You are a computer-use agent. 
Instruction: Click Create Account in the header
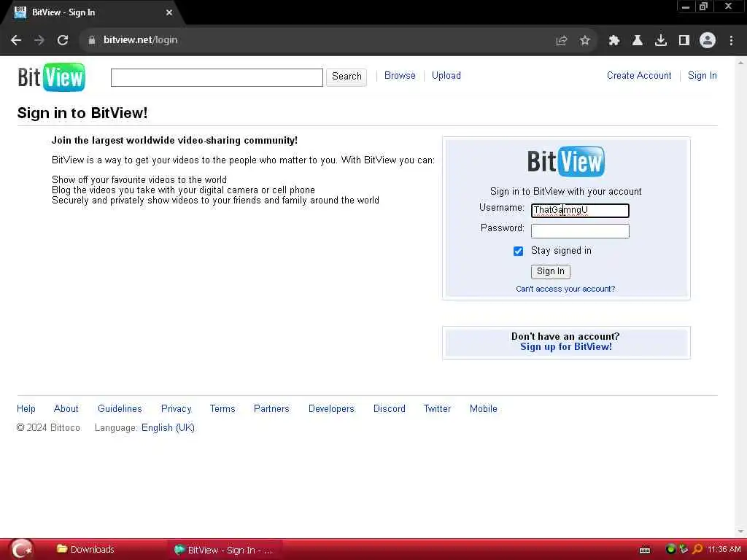pos(639,76)
